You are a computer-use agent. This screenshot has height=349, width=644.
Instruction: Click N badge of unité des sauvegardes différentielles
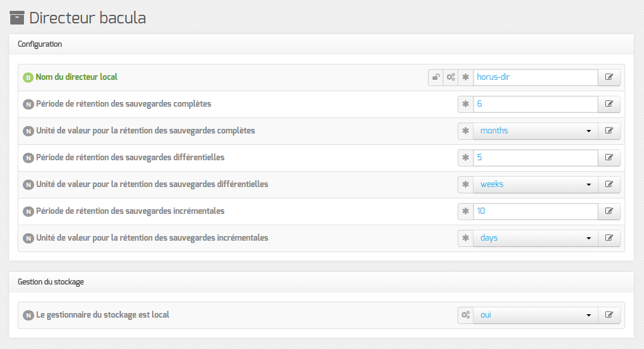click(28, 185)
